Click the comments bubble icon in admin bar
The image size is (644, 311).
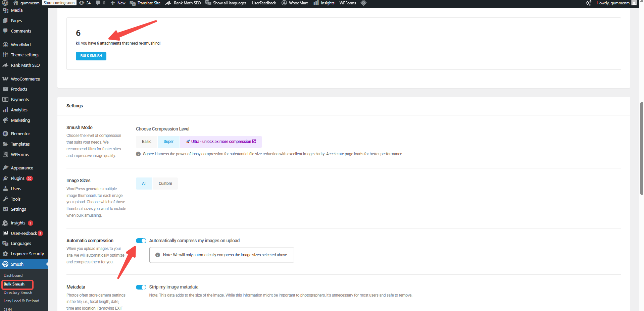click(x=97, y=3)
